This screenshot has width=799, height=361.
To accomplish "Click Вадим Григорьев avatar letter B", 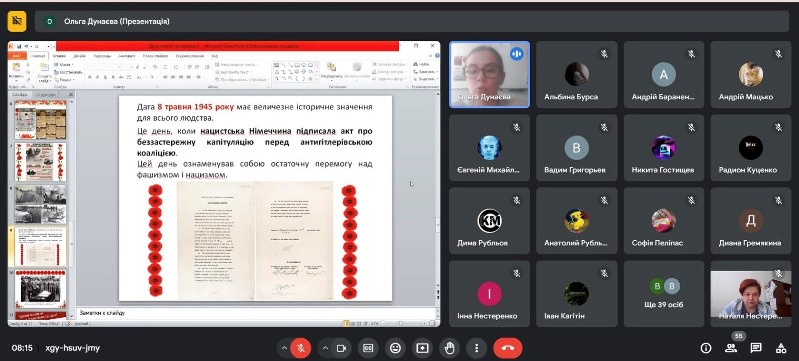I will pyautogui.click(x=576, y=147).
